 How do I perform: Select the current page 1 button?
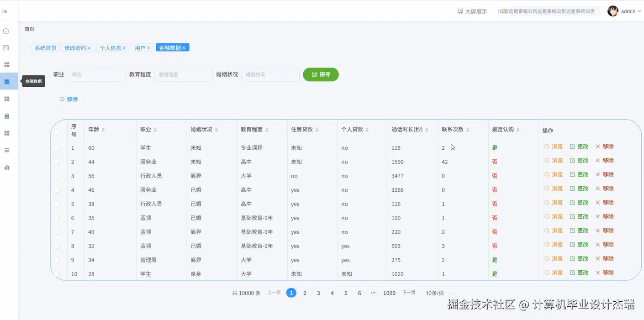click(x=291, y=293)
